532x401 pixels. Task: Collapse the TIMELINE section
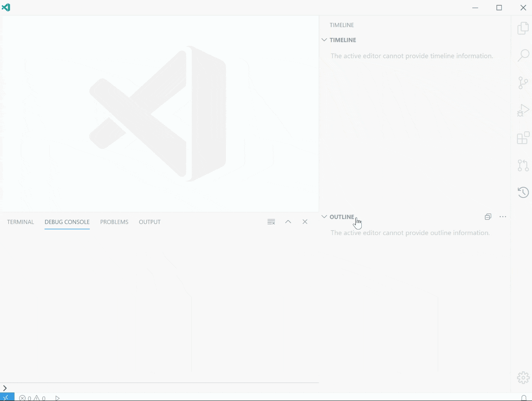point(324,40)
